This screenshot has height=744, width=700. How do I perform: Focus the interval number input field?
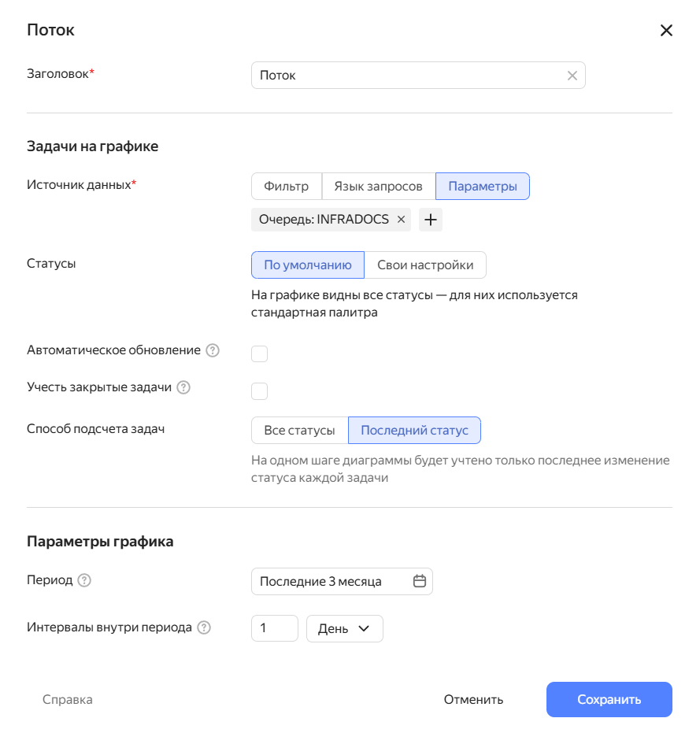[275, 629]
